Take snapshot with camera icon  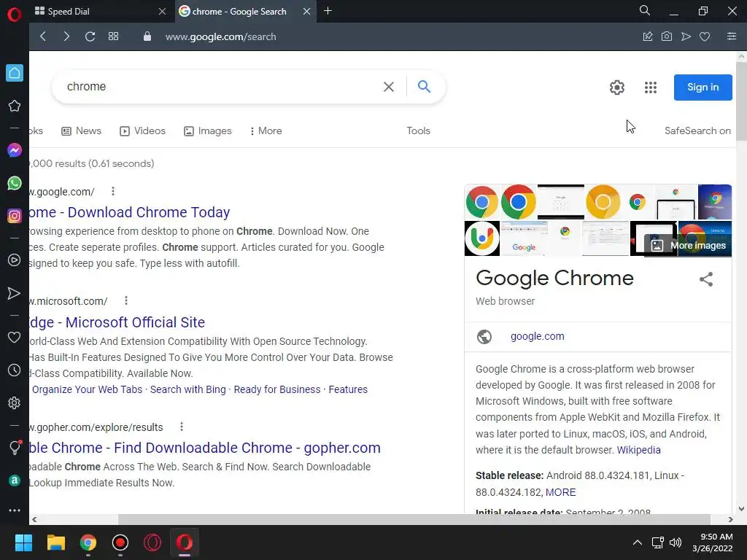667,36
